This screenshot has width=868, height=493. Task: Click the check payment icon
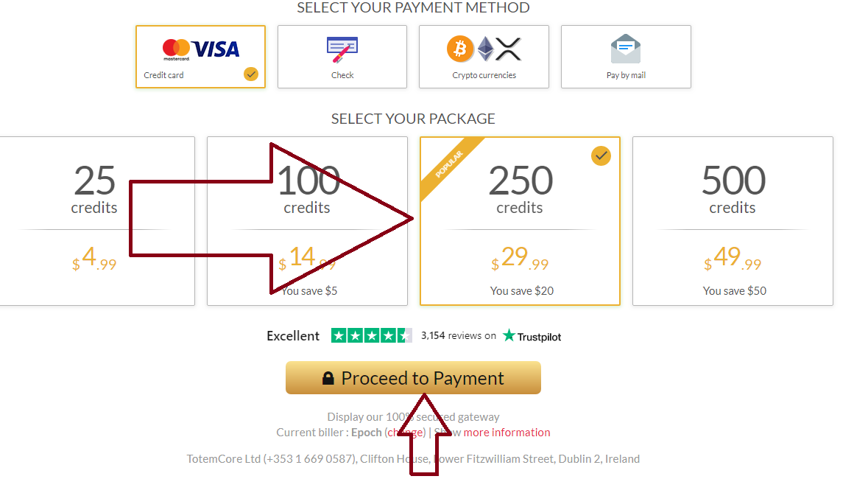(342, 49)
